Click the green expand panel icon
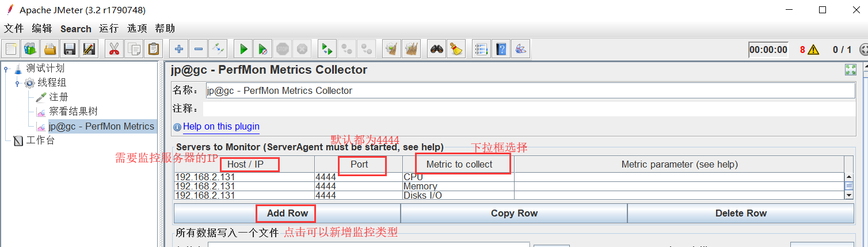 point(850,70)
